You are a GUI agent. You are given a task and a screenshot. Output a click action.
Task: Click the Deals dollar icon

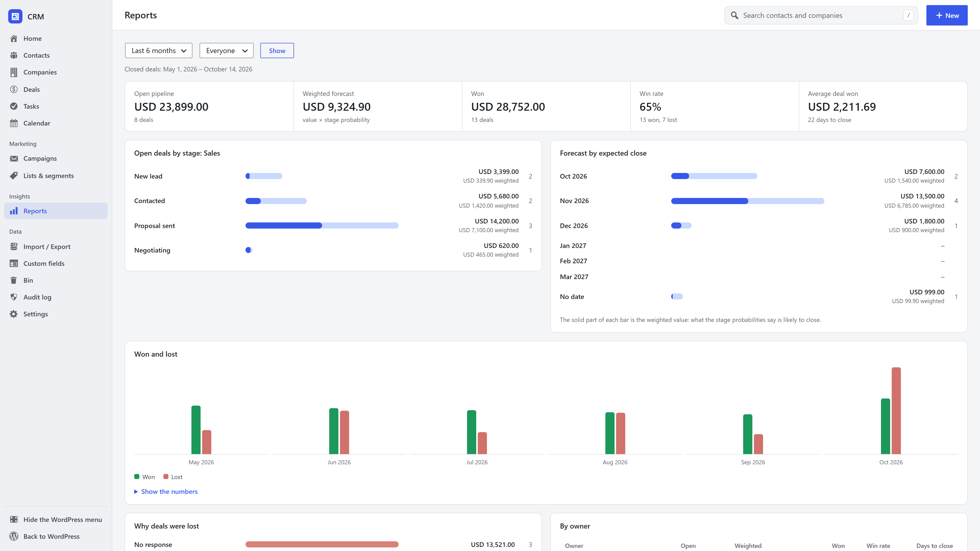point(14,89)
